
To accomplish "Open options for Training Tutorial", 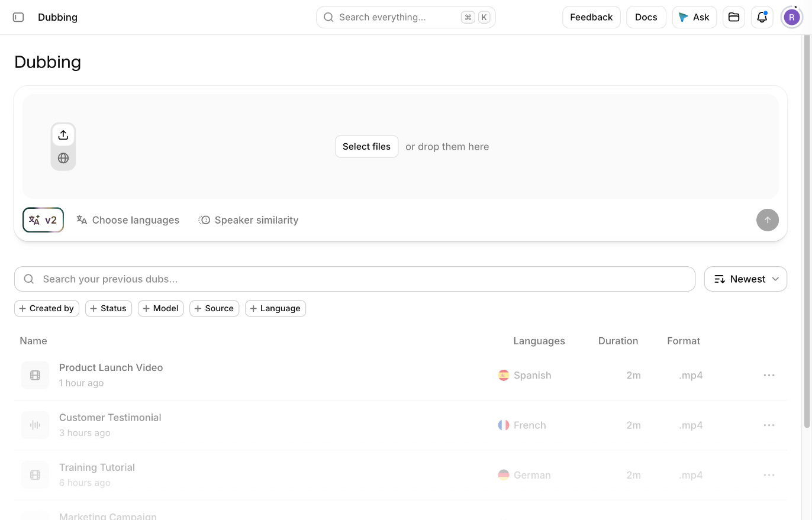I will [769, 475].
